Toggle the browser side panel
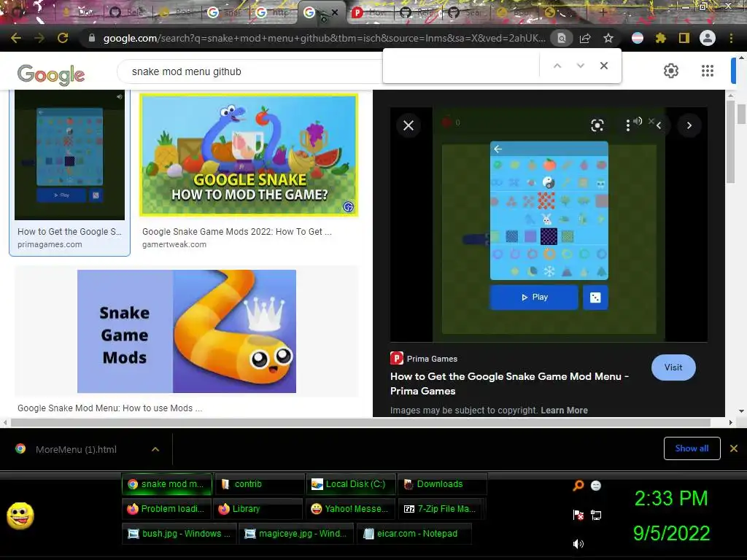The image size is (747, 560). [684, 38]
